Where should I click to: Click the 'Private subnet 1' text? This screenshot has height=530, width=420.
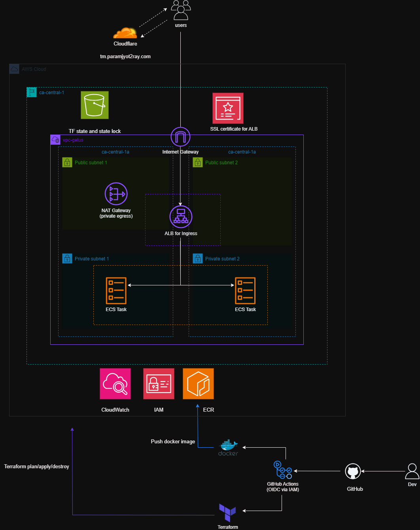pos(92,259)
